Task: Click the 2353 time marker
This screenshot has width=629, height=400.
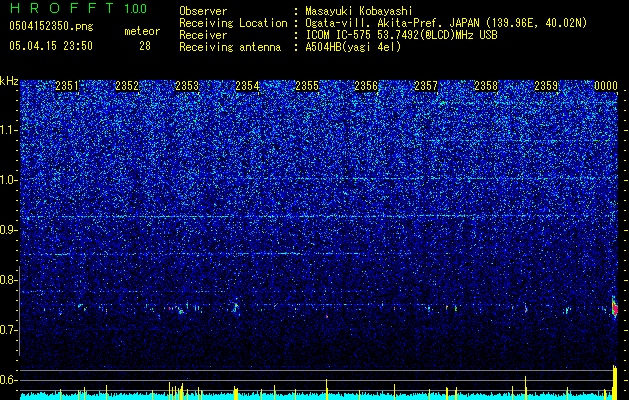Action: 187,85
